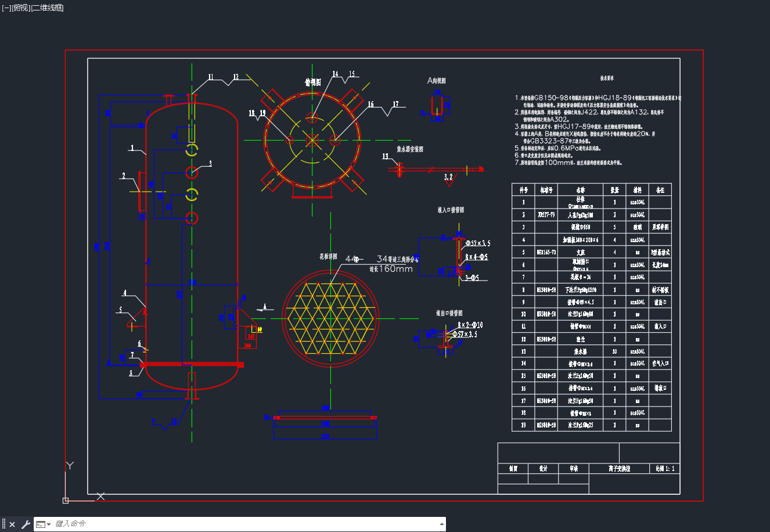Image resolution: width=770 pixels, height=532 pixels.
Task: Select the 比例 1:1 scale text
Action: coord(665,469)
